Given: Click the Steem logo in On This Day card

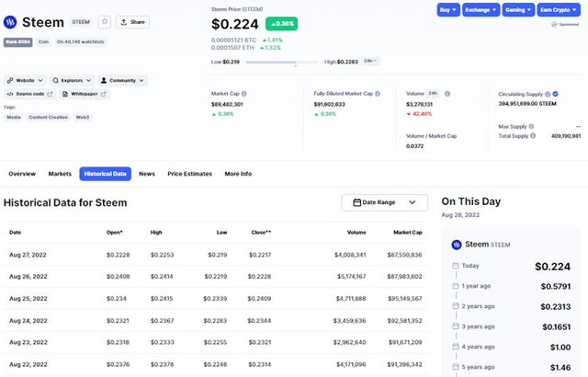Looking at the screenshot, I should (x=457, y=245).
